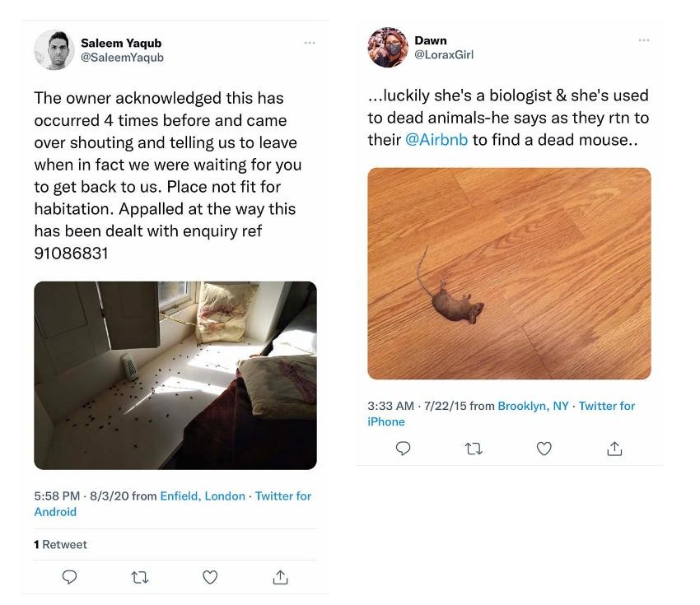Viewport: 700px width, 605px height.
Task: Share Saleem Yaqub's tweet
Action: click(x=280, y=577)
